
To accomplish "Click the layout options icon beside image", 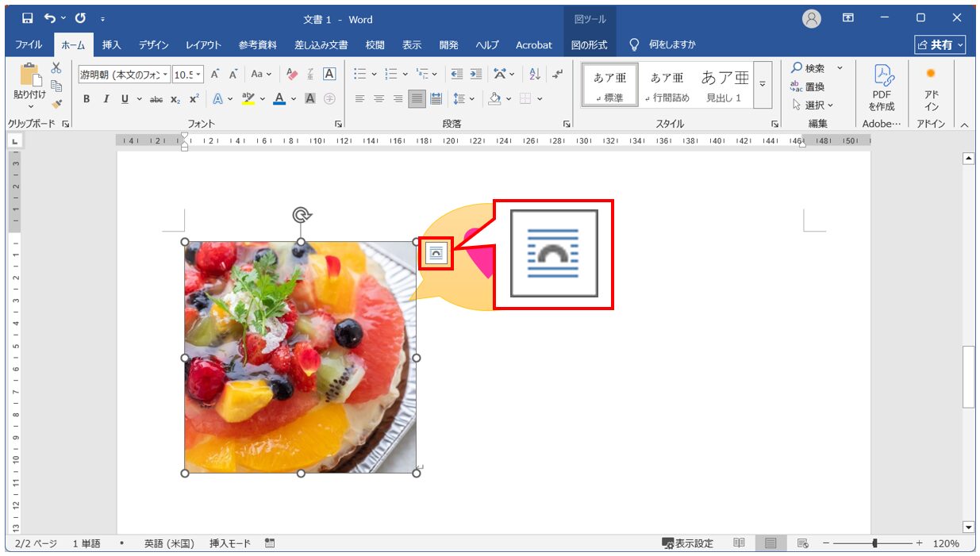I will click(x=436, y=253).
